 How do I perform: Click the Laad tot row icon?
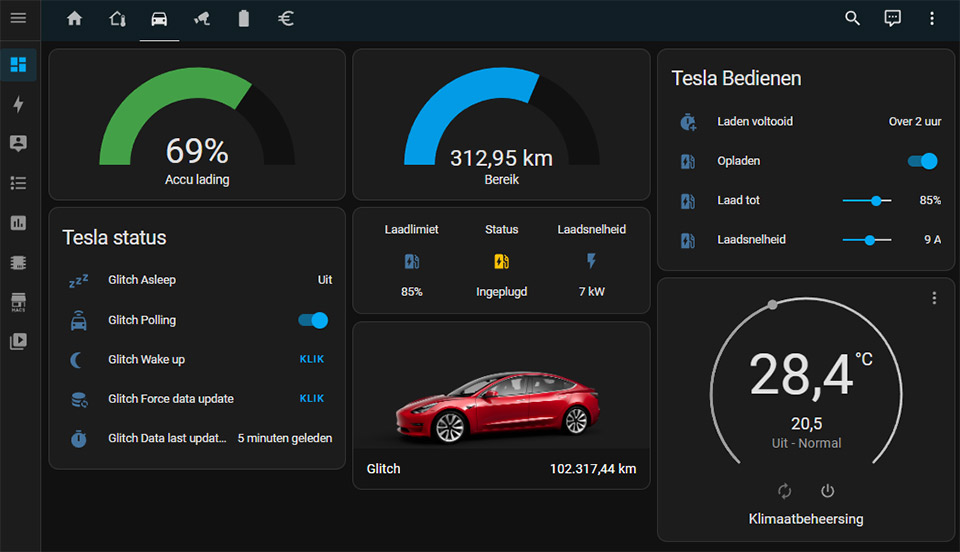pos(688,201)
